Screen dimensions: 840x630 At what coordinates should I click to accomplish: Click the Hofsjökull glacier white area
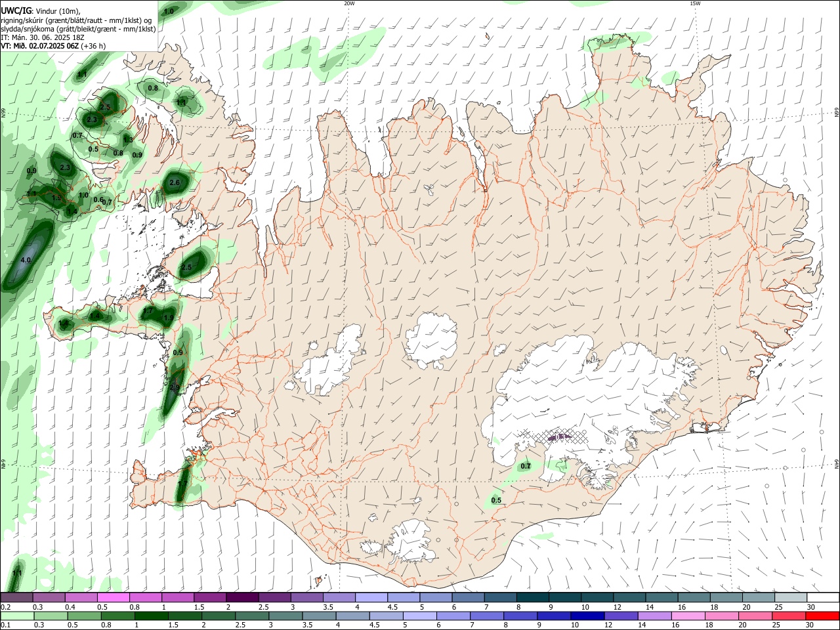click(431, 339)
